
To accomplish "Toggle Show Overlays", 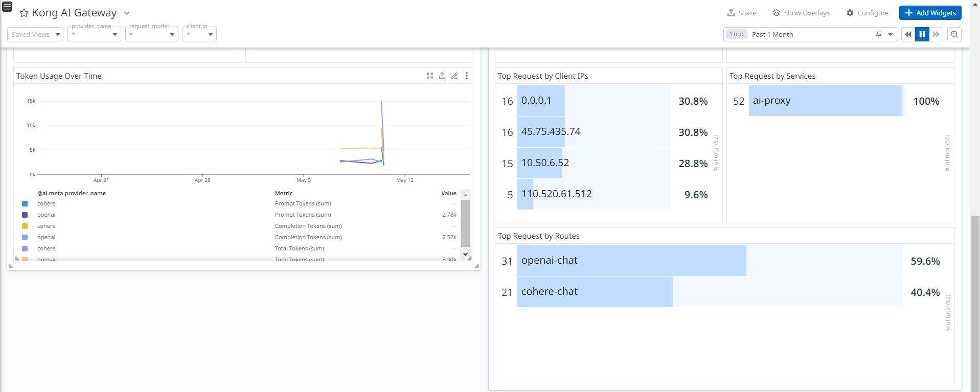I will 801,13.
